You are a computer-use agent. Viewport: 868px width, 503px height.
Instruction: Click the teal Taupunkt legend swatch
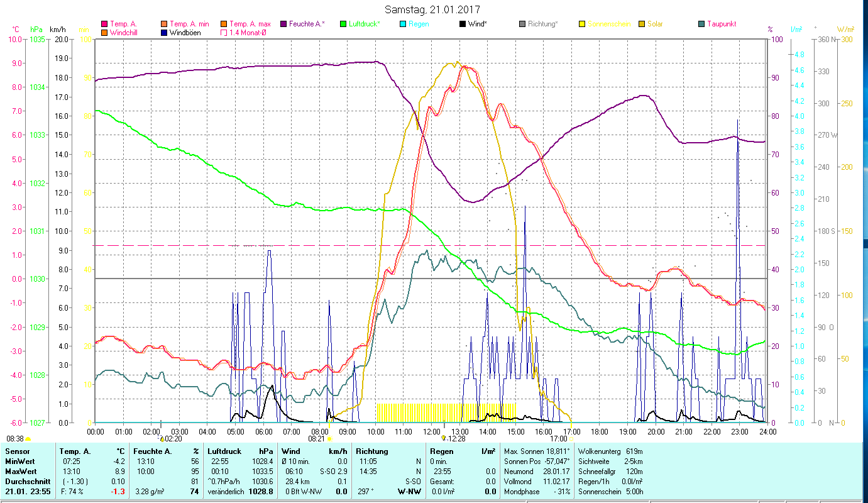pyautogui.click(x=701, y=24)
